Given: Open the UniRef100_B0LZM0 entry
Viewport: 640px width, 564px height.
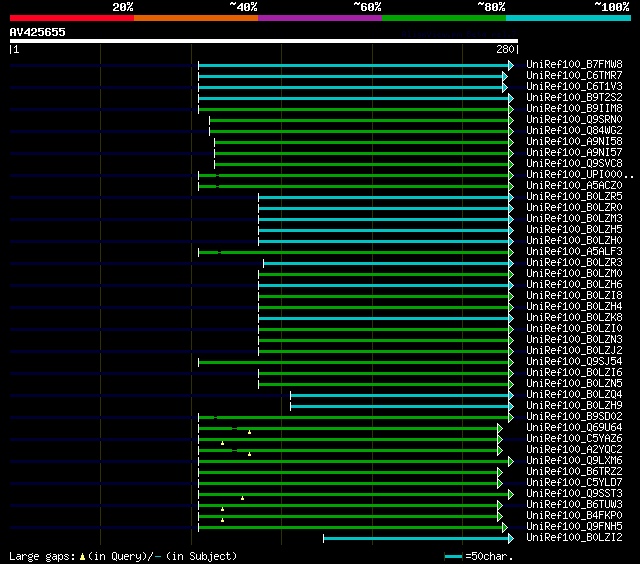Looking at the screenshot, I should (574, 274).
